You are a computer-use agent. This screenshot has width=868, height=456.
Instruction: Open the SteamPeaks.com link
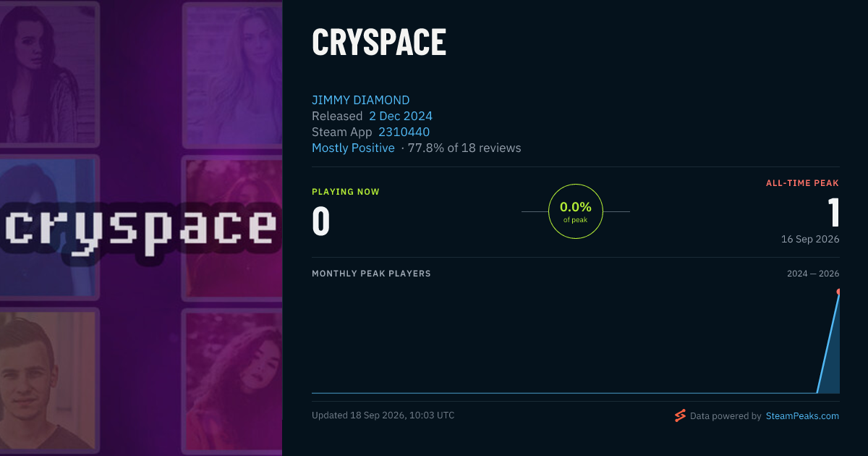(802, 416)
